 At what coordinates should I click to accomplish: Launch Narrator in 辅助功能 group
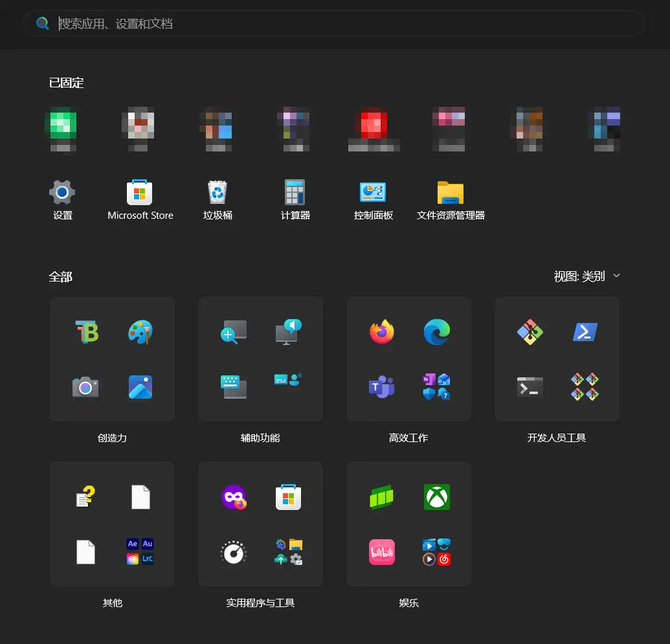[289, 331]
